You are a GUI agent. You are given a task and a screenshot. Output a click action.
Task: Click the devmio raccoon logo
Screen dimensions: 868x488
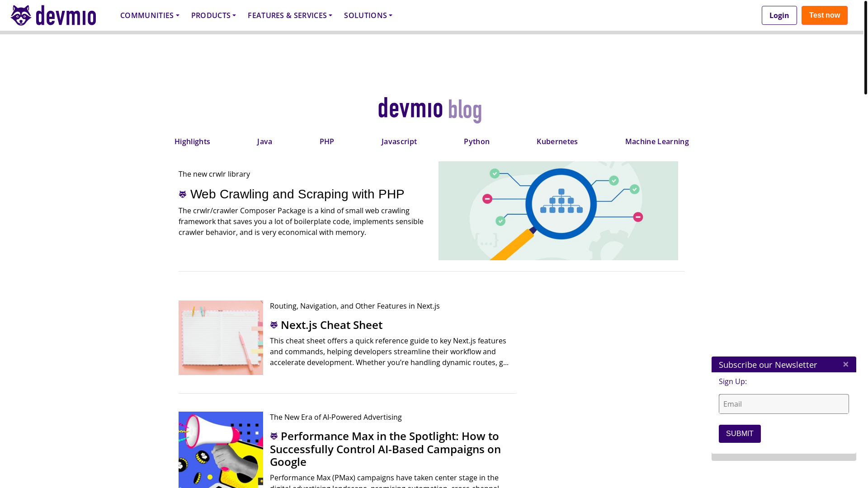pos(53,15)
